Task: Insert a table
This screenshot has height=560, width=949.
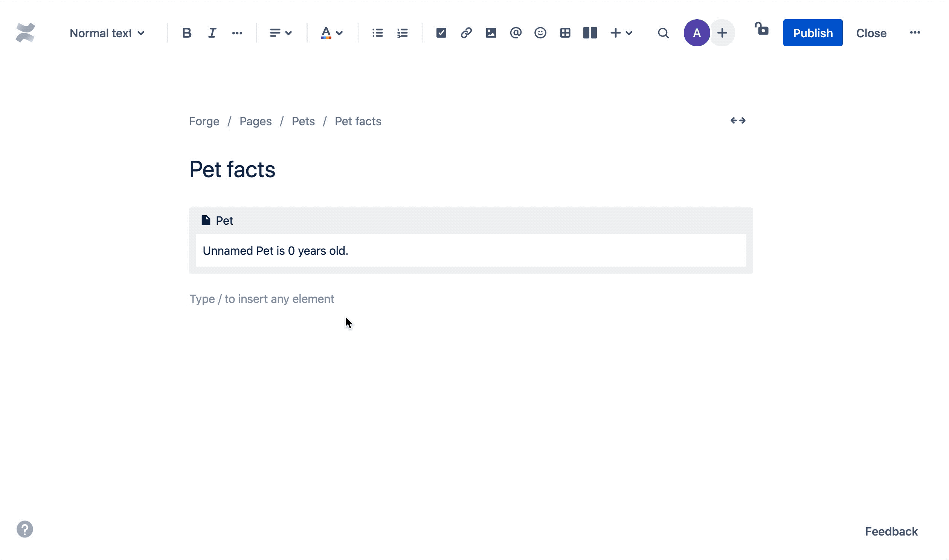Action: (x=565, y=33)
